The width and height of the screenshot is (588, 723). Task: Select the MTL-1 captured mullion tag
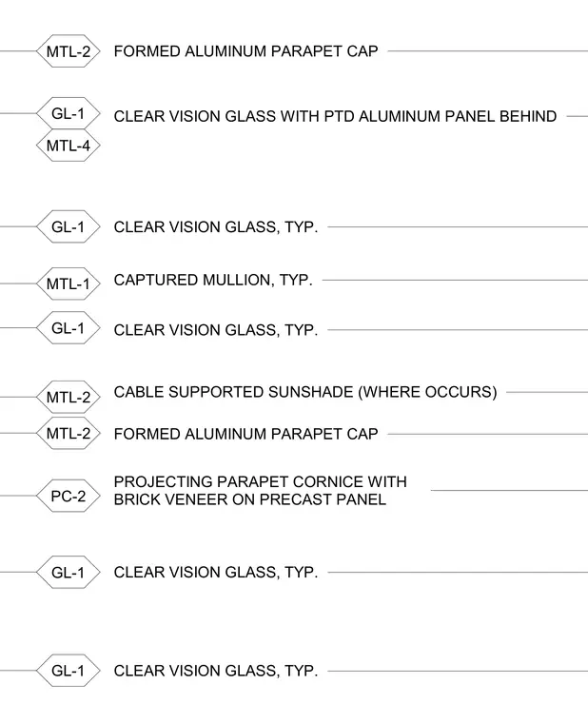(69, 283)
